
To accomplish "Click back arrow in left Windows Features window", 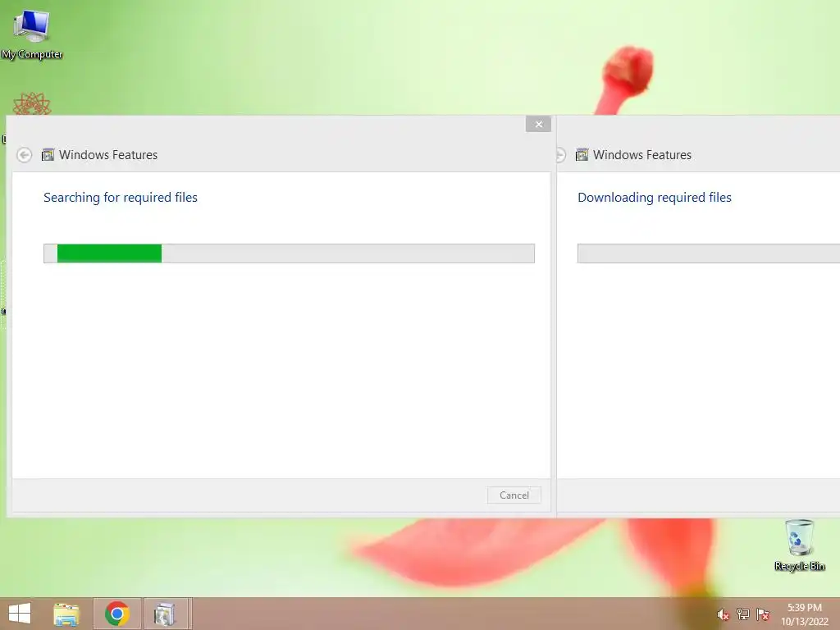I will tap(24, 155).
